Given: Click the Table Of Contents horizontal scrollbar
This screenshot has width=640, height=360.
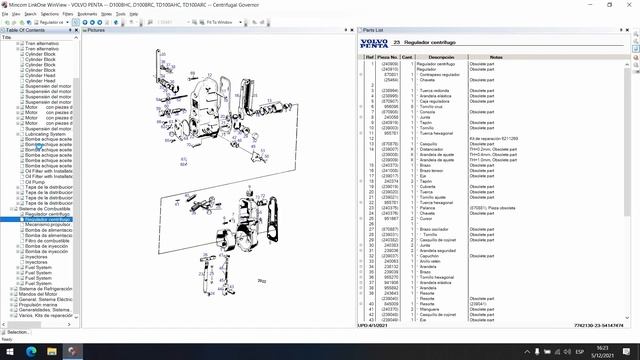Looking at the screenshot, I should (24, 324).
